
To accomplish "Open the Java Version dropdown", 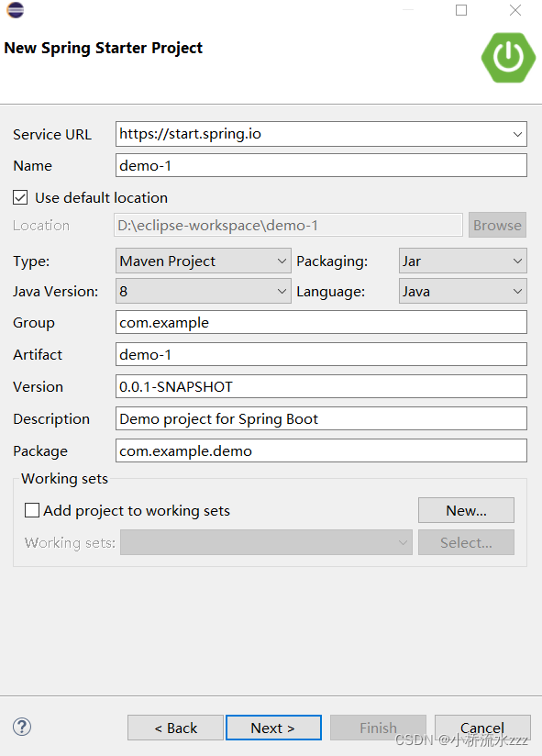I will [x=204, y=291].
